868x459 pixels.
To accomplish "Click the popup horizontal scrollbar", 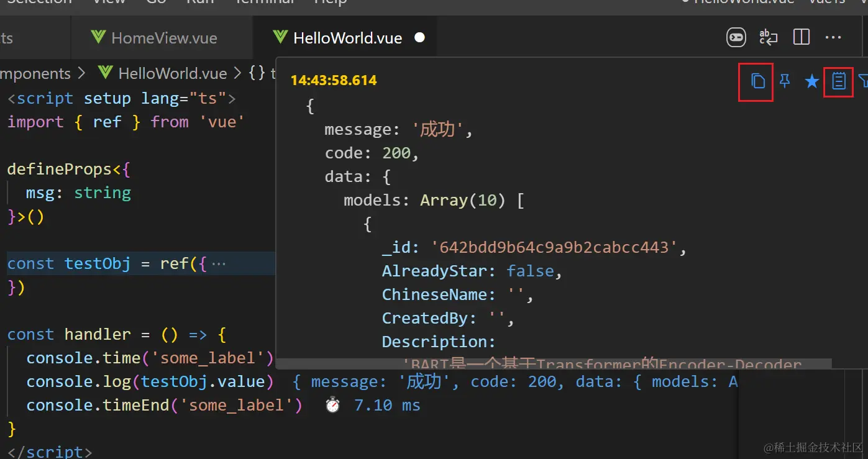I will pos(553,363).
